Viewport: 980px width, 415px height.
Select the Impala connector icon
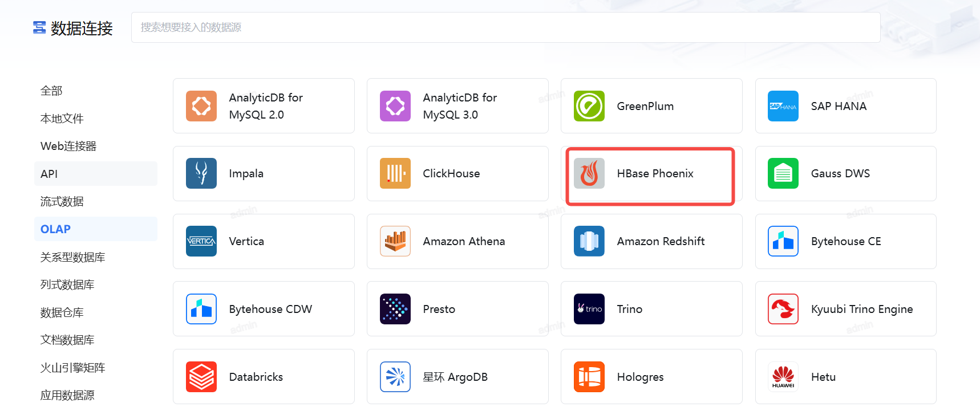click(201, 173)
